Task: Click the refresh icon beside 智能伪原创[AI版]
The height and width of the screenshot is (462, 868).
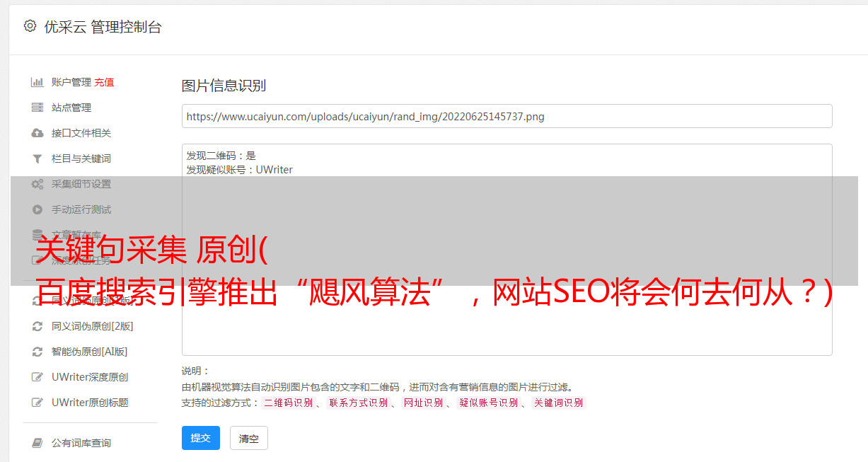Action: click(37, 352)
